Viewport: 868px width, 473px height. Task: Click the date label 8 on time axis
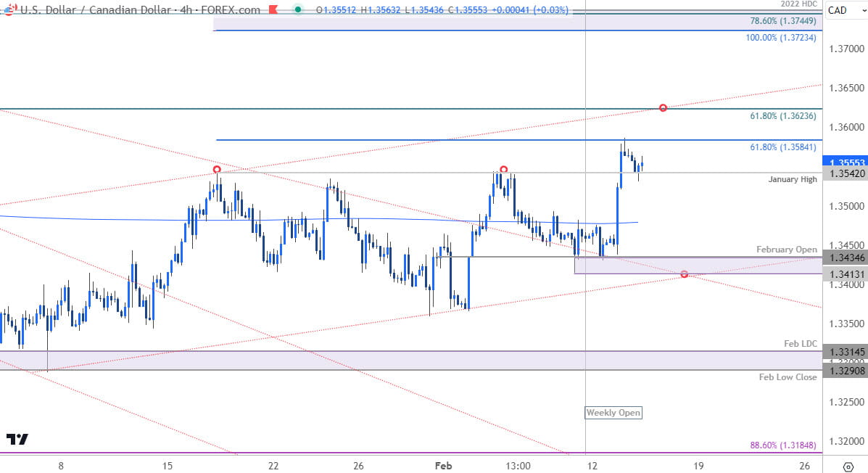61,466
